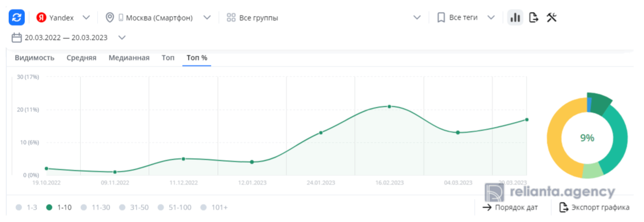The height and width of the screenshot is (222, 644).
Task: Switch to the Медианная tab
Action: (129, 58)
